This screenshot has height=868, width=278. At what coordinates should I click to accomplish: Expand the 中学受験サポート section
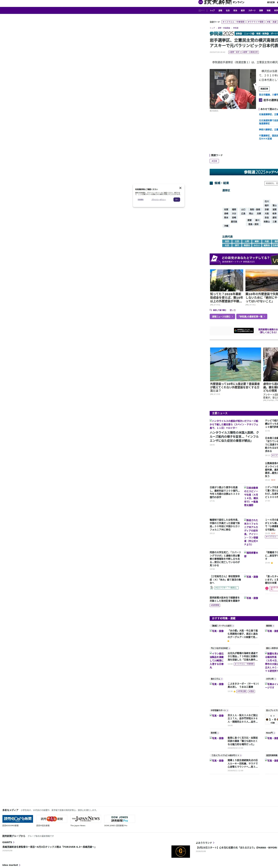(219, 711)
